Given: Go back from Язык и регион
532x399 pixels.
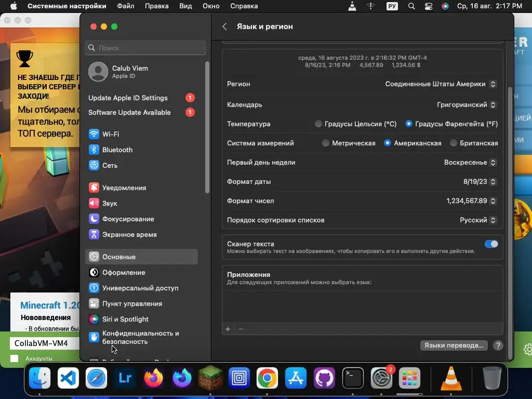Looking at the screenshot, I should tap(224, 26).
